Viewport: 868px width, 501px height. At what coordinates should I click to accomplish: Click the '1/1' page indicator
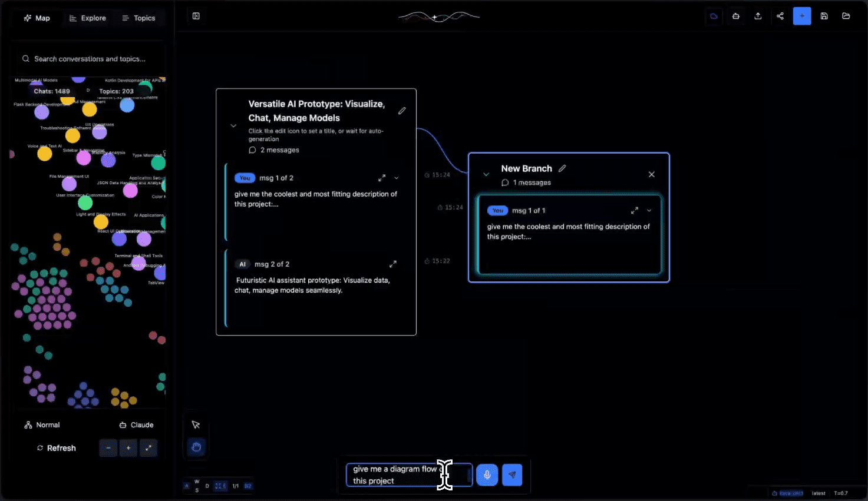pyautogui.click(x=236, y=486)
